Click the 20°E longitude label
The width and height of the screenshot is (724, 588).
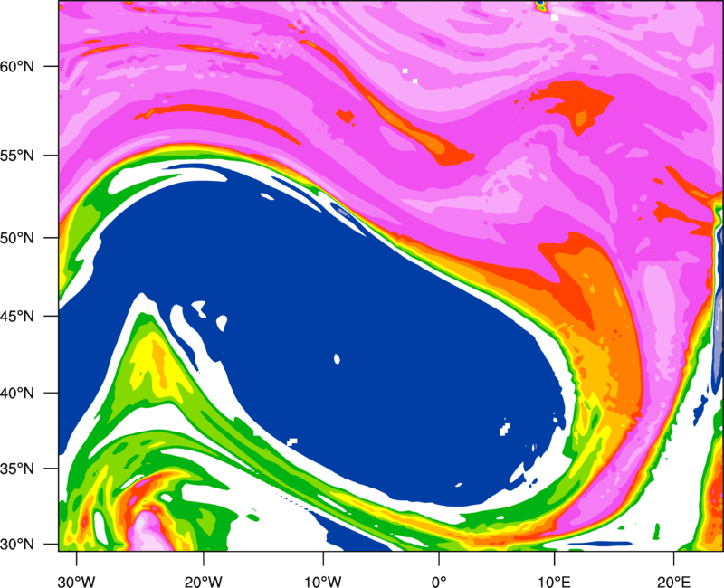click(x=673, y=582)
